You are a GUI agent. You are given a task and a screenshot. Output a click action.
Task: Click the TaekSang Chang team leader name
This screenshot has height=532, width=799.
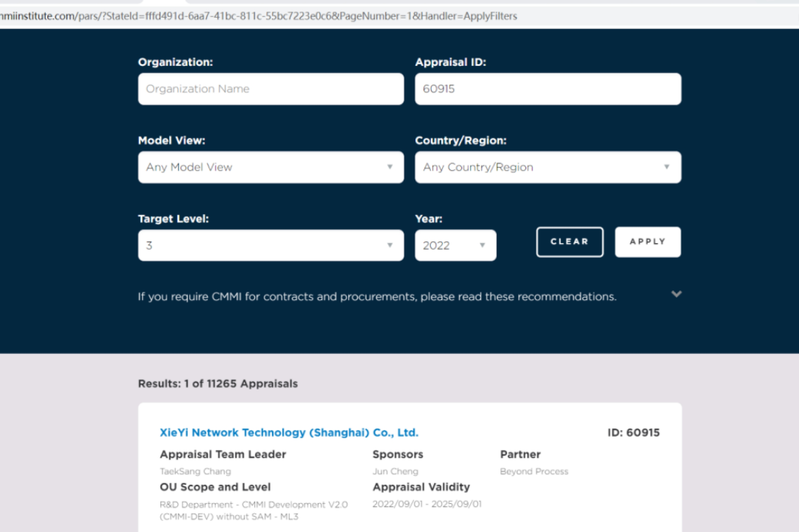195,471
